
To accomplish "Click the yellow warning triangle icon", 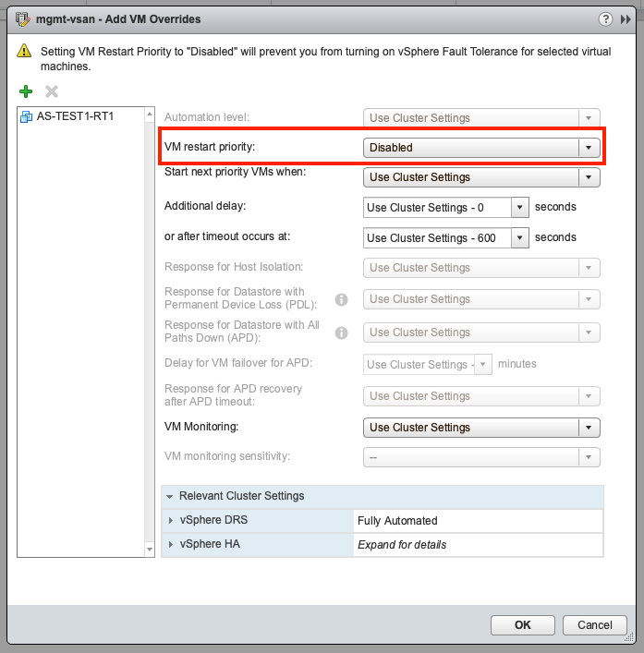I will coord(24,51).
